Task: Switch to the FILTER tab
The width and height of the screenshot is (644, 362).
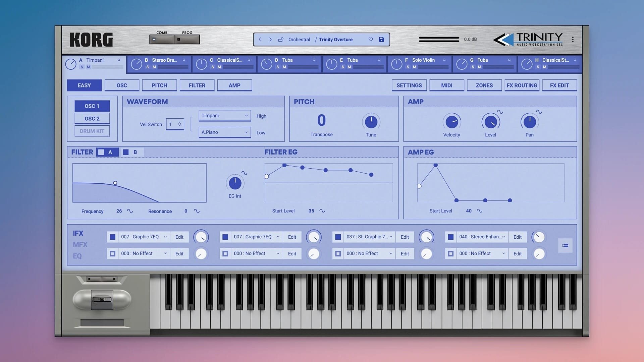Action: [x=197, y=85]
